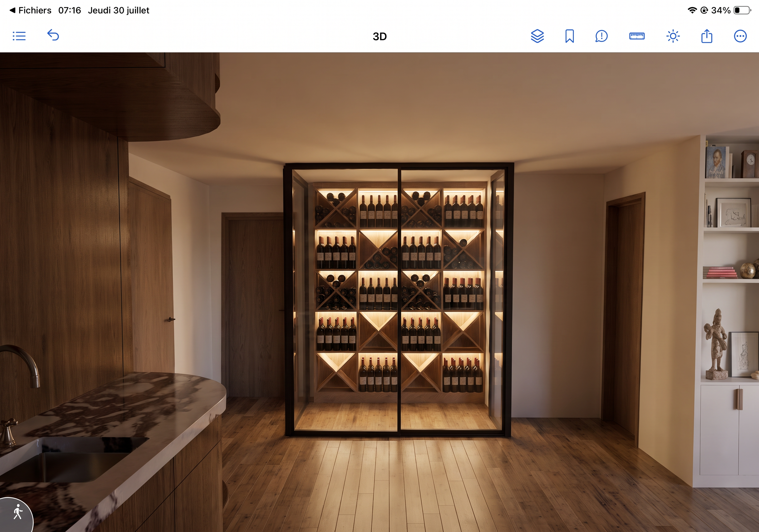Open the bookmarks icon
Image resolution: width=759 pixels, height=532 pixels.
[x=569, y=36]
